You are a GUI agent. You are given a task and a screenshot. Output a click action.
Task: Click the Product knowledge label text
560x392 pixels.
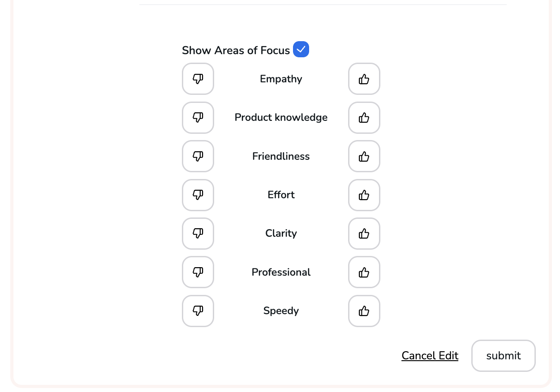pyautogui.click(x=281, y=118)
